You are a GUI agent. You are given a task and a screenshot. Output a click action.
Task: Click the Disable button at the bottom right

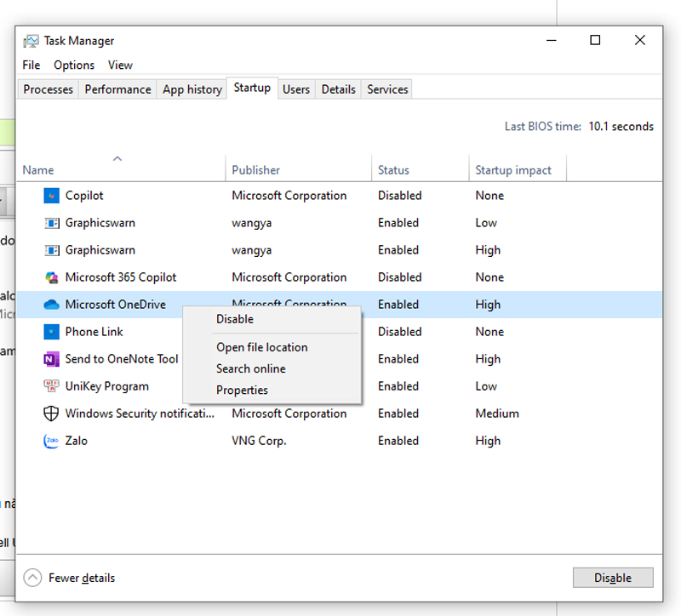point(613,578)
